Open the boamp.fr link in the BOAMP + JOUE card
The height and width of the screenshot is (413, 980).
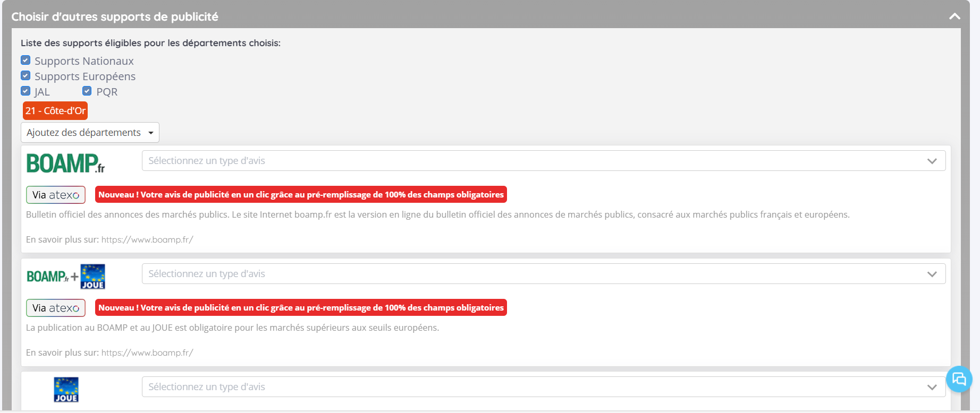(147, 353)
